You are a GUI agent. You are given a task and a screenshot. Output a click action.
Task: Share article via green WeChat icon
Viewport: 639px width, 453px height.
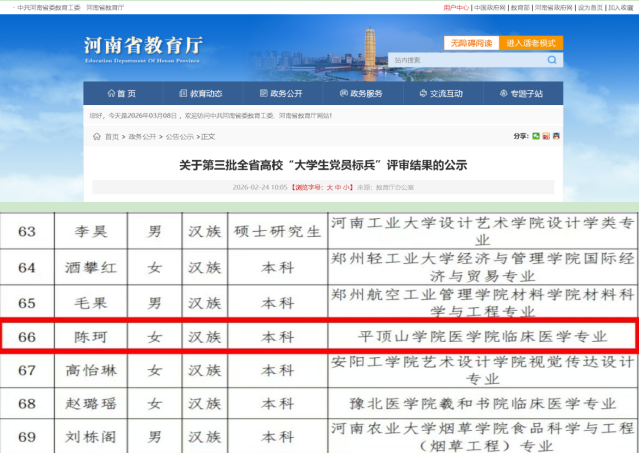[x=536, y=136]
